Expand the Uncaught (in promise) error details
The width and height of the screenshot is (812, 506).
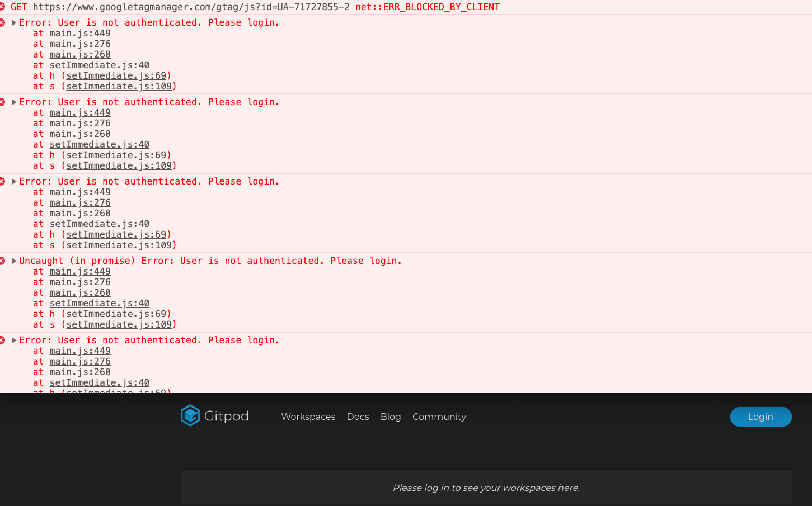pyautogui.click(x=13, y=261)
